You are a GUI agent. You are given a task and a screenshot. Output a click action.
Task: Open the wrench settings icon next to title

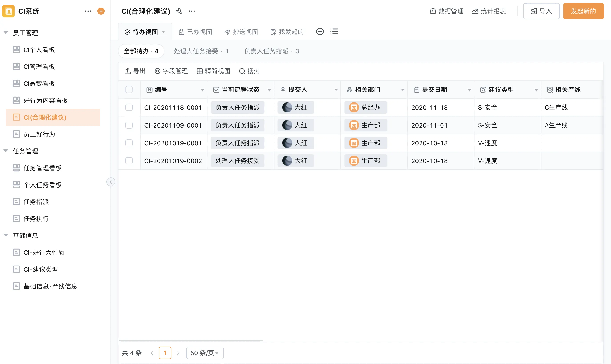coord(179,11)
